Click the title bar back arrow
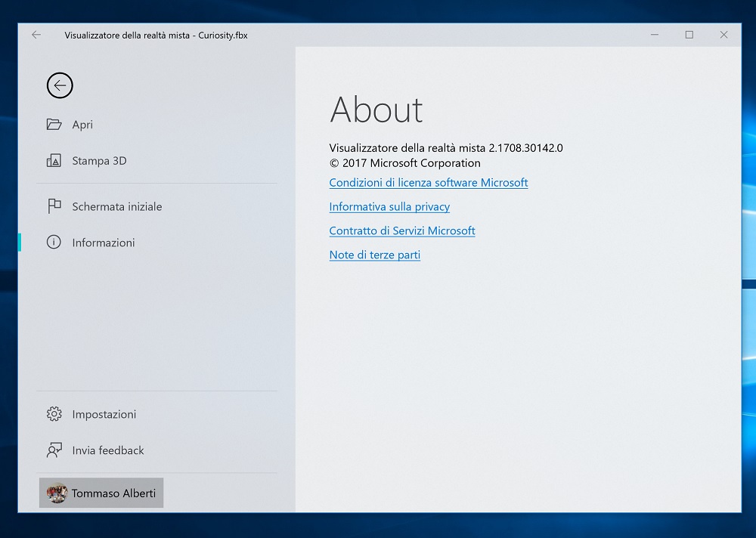 pos(36,35)
